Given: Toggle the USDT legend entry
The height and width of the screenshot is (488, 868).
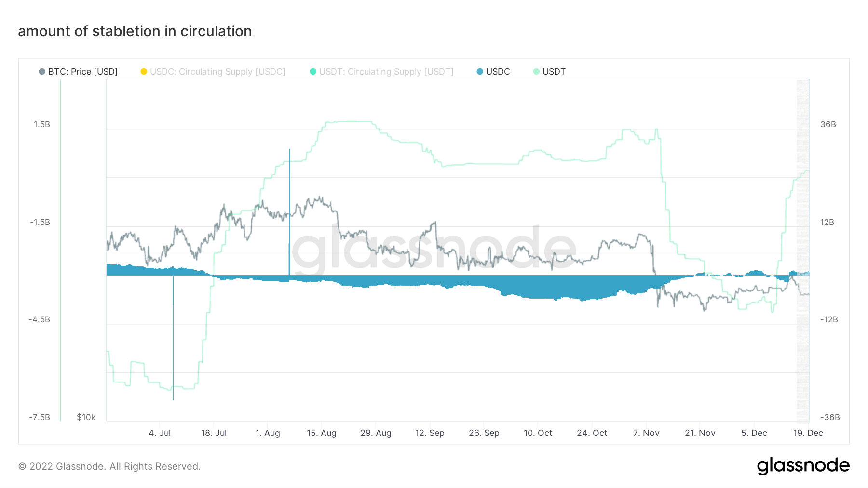Looking at the screenshot, I should pos(549,71).
